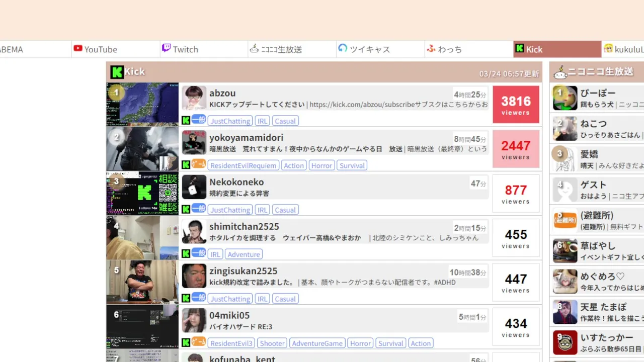Select Adventure tag in shimitchan2525's row
The height and width of the screenshot is (362, 644).
(x=244, y=254)
